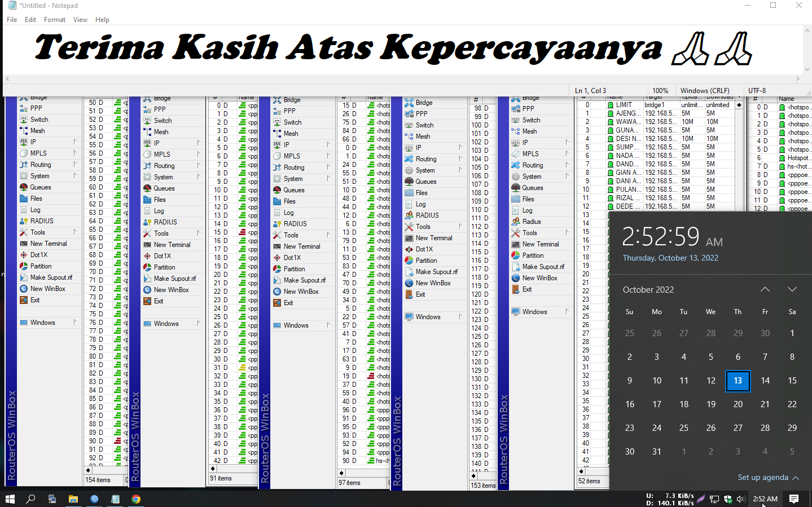Open Queues in the 97-items WinBox window

[x=294, y=190]
